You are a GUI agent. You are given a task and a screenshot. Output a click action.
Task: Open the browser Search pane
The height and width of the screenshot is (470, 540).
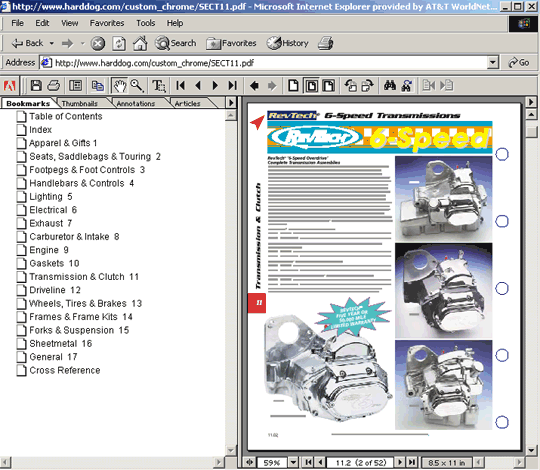176,43
